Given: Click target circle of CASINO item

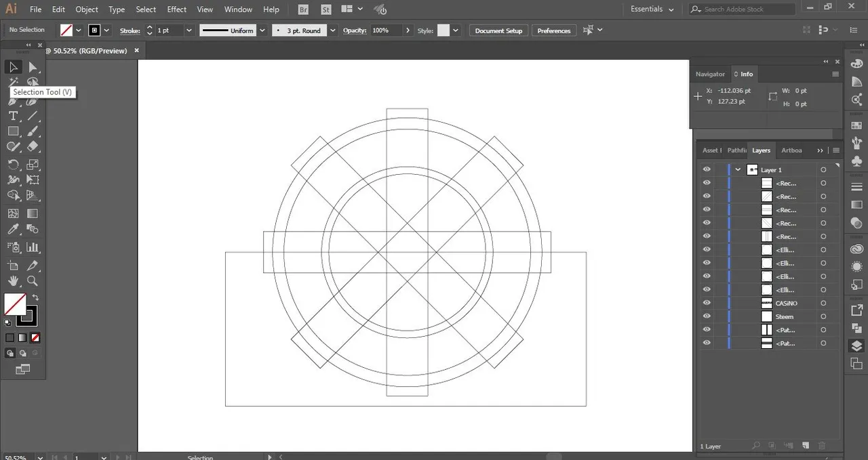Looking at the screenshot, I should [x=823, y=304].
